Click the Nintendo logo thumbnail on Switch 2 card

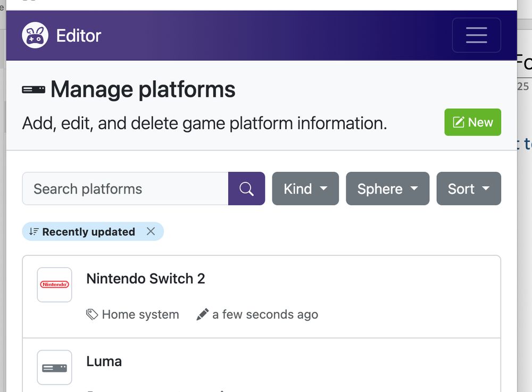pos(54,285)
